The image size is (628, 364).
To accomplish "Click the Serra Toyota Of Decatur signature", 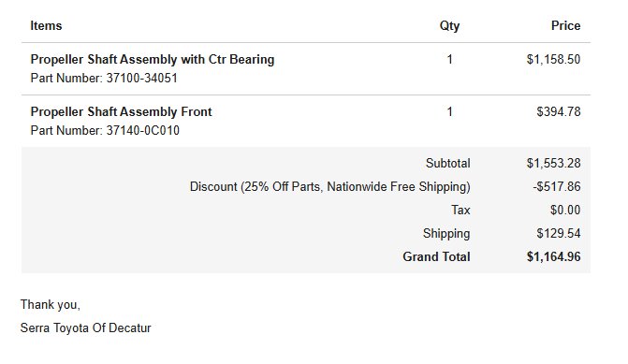I will click(86, 328).
